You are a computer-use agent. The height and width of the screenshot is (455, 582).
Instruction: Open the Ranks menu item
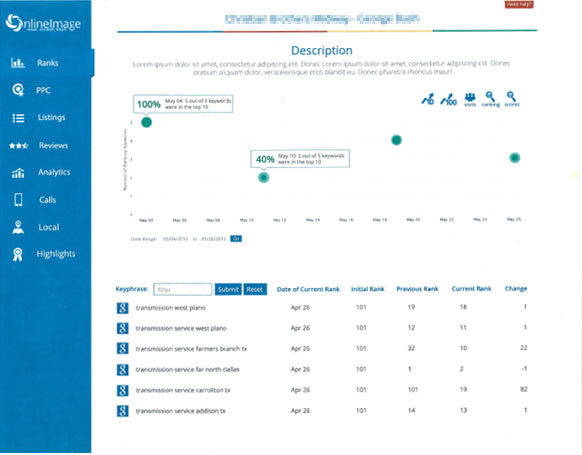click(48, 63)
